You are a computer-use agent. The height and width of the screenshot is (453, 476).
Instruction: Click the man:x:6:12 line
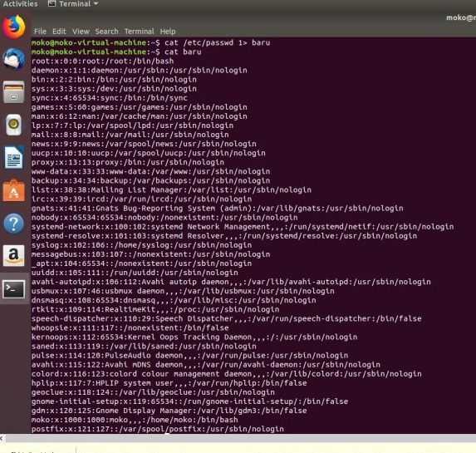coord(140,116)
